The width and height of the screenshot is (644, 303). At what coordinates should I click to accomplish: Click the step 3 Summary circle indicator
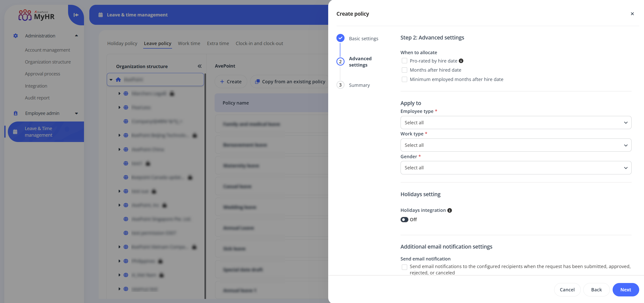pos(340,85)
